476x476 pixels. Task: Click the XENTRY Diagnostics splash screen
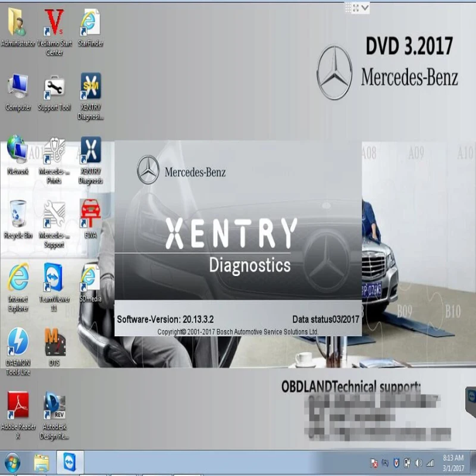pos(238,239)
